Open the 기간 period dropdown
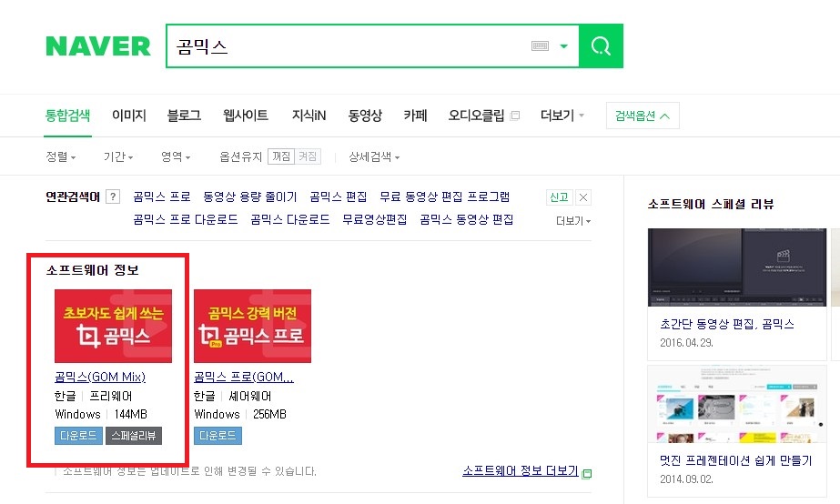Image resolution: width=840 pixels, height=504 pixels. [118, 156]
